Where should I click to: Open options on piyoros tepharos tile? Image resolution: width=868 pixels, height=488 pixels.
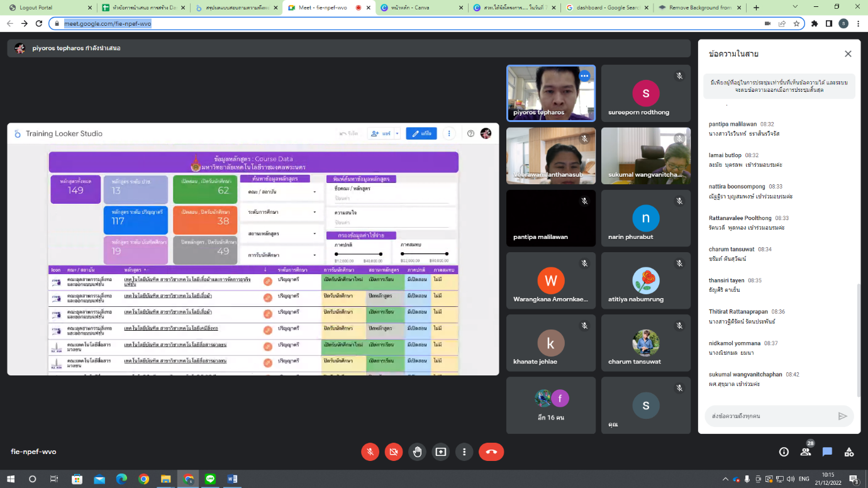point(584,76)
